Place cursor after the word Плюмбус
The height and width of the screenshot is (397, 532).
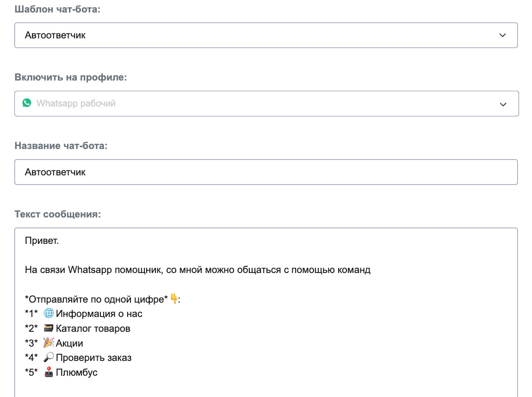[x=99, y=372]
